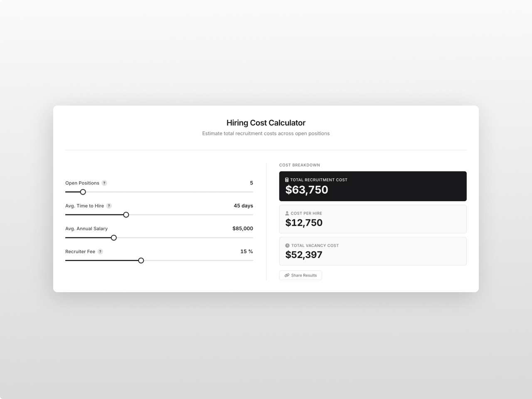Click the calculator icon on Total Recruitment Cost
Viewport: 532px width, 399px height.
pyautogui.click(x=286, y=180)
